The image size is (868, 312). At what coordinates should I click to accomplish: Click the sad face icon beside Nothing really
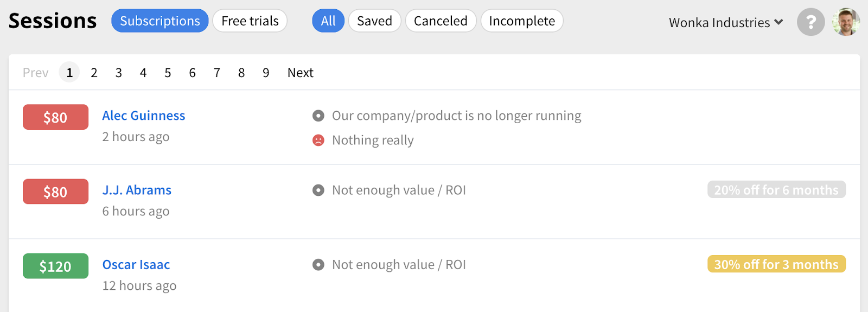pyautogui.click(x=318, y=140)
